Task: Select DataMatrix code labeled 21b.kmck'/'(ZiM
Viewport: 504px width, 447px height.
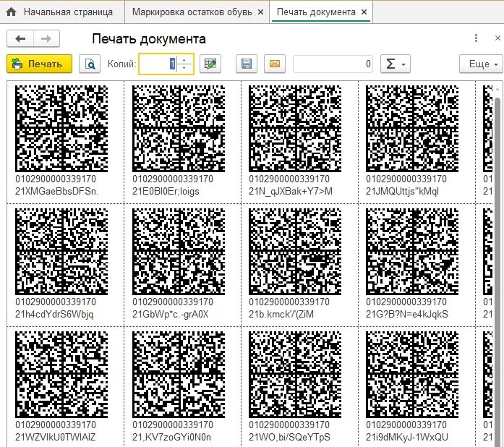Action: [295, 252]
